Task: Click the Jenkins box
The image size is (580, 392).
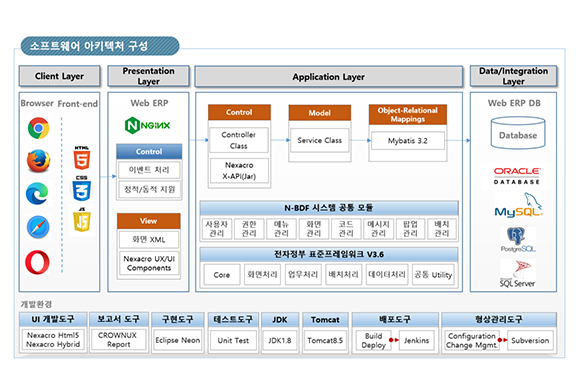Action: click(417, 341)
